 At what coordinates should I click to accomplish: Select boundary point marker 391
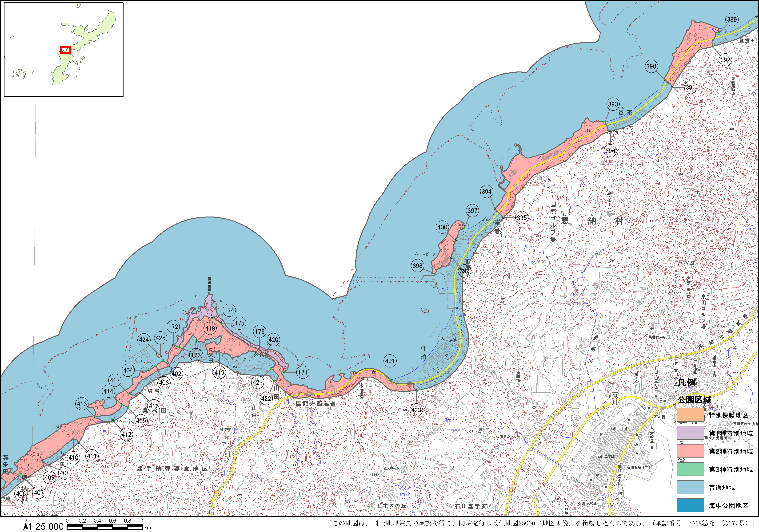691,87
